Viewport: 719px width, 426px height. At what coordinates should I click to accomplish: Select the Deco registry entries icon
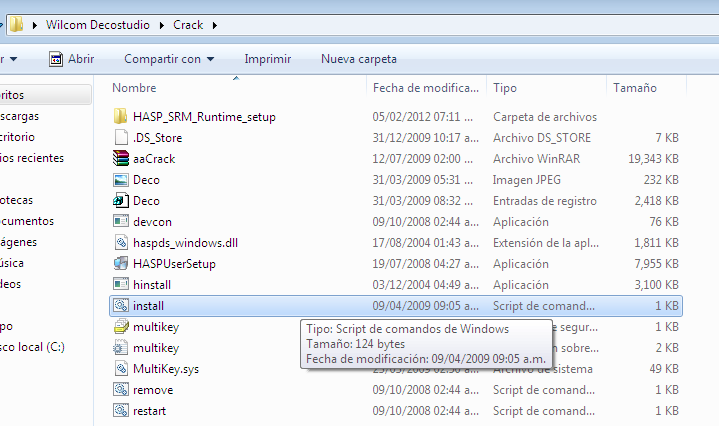[x=121, y=200]
